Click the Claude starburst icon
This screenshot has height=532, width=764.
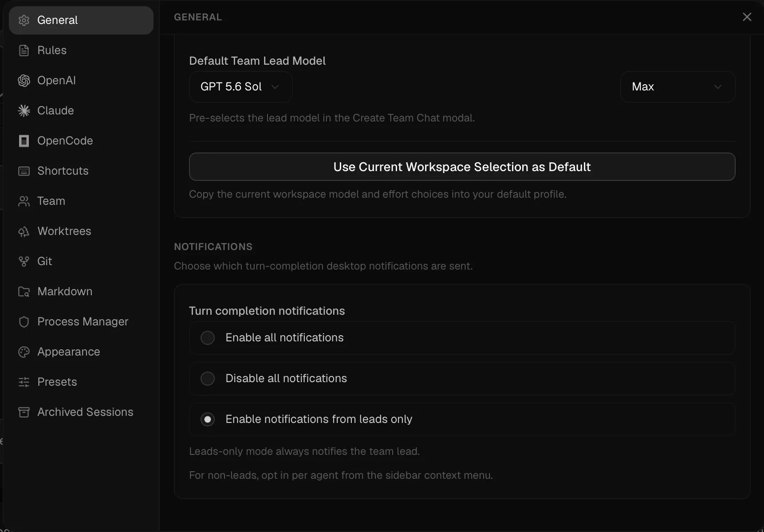point(24,111)
